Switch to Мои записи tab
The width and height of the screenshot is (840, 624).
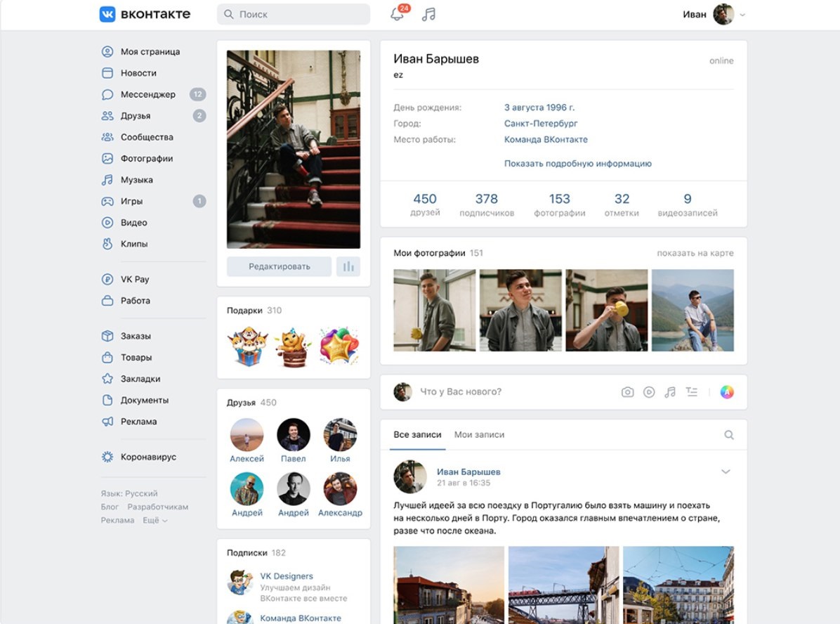click(479, 435)
